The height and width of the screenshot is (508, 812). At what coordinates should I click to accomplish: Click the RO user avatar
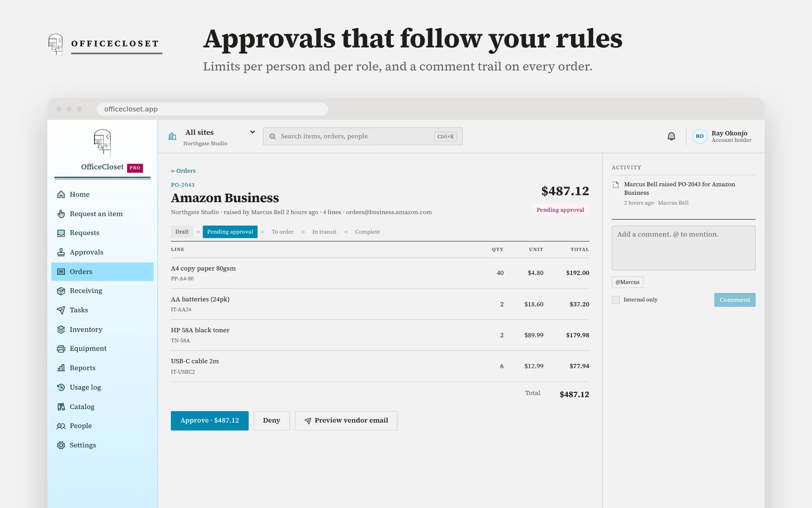click(699, 136)
